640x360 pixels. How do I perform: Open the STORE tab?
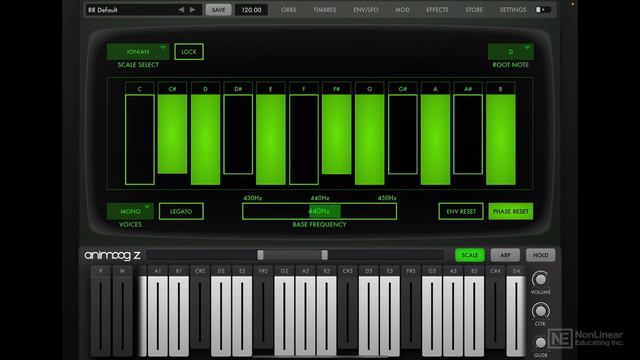pyautogui.click(x=474, y=10)
